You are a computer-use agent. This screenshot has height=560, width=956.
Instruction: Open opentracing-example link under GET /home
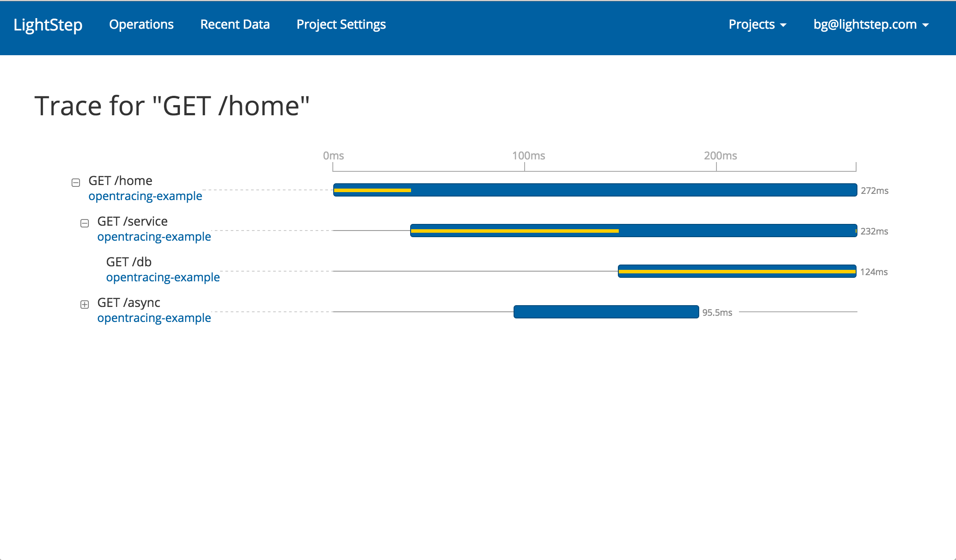pos(145,196)
